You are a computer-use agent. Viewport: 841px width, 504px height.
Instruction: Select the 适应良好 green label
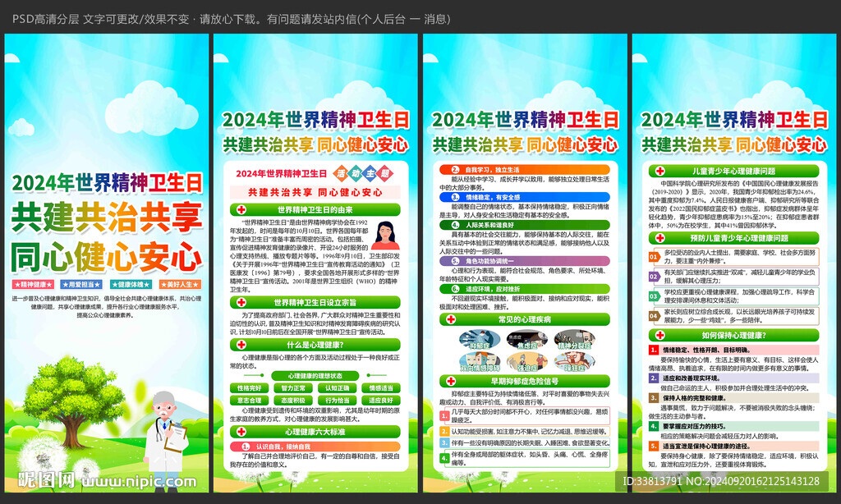point(381,401)
